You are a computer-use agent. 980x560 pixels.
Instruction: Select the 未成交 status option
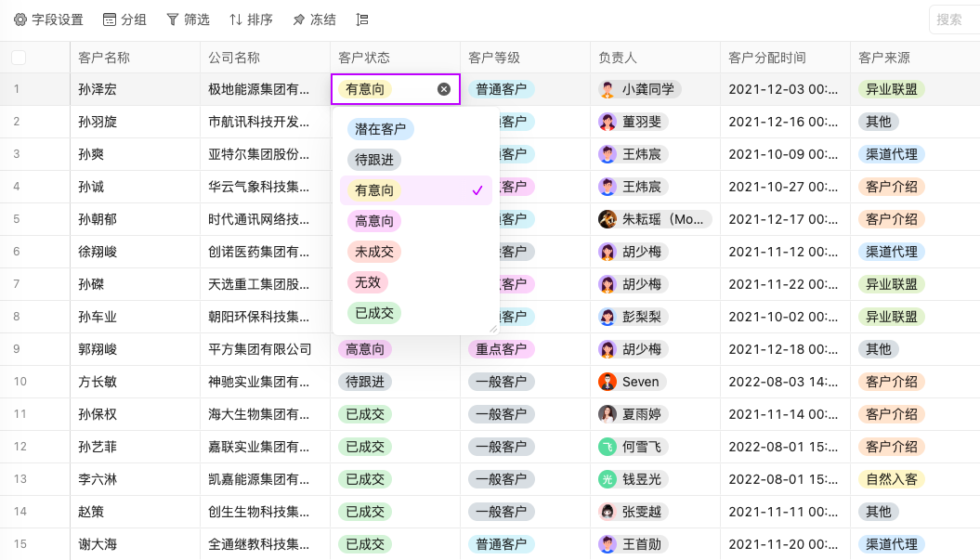374,252
